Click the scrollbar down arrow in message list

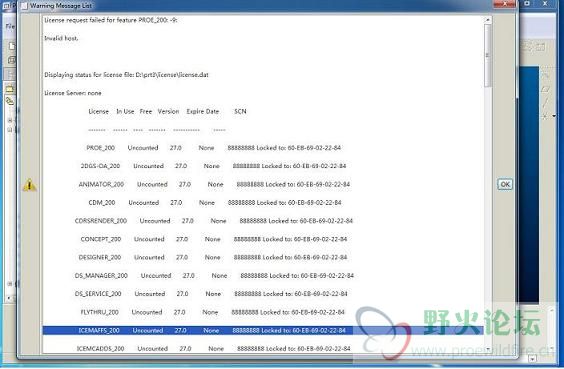point(487,349)
